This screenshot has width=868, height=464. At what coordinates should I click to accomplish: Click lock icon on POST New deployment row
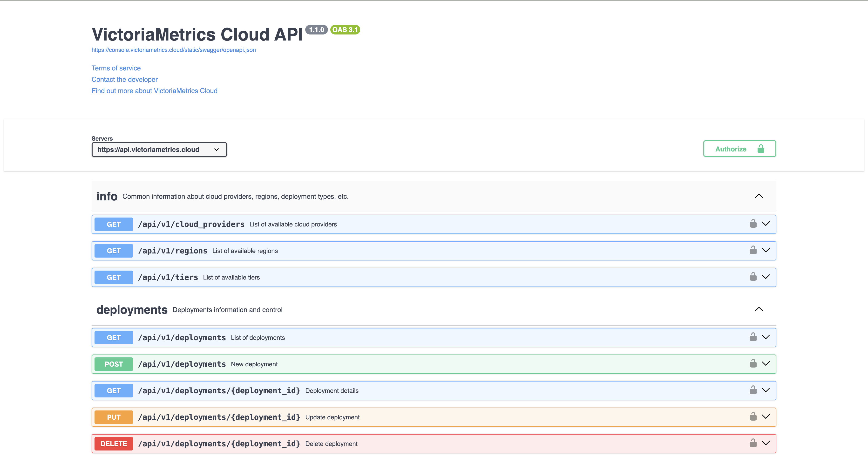753,364
